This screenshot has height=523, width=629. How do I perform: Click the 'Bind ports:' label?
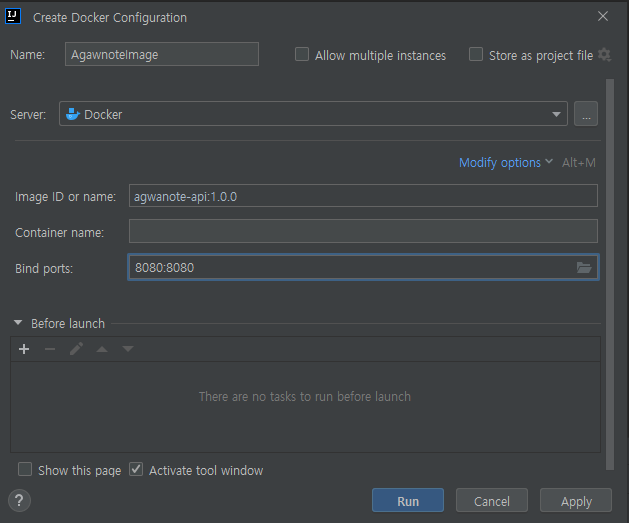tap(44, 268)
